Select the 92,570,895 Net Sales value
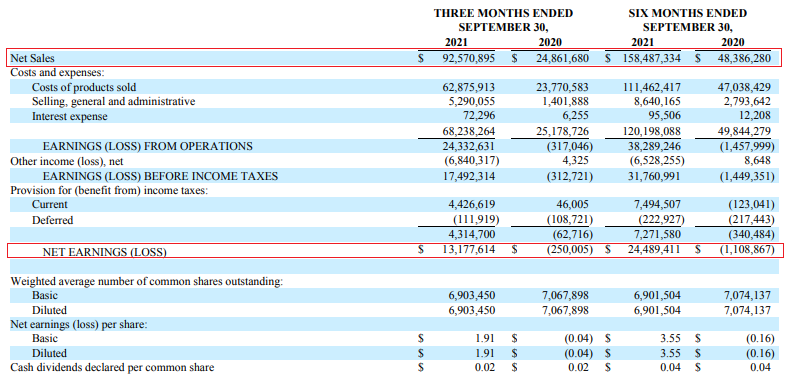The width and height of the screenshot is (792, 379). tap(468, 59)
